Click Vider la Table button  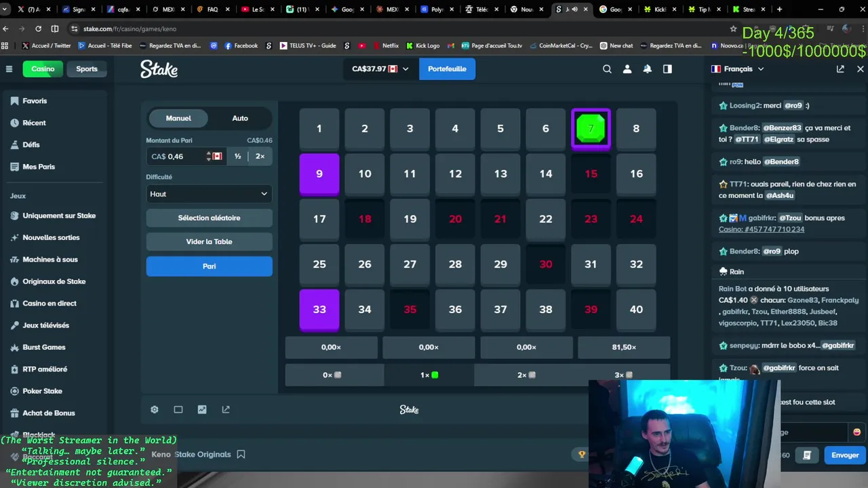click(x=209, y=242)
